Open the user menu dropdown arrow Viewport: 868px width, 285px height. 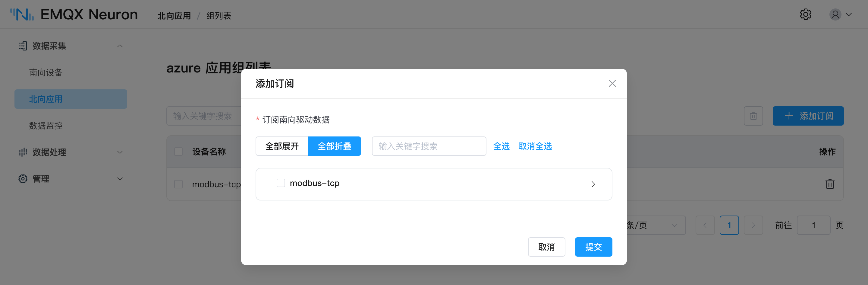[x=848, y=14]
